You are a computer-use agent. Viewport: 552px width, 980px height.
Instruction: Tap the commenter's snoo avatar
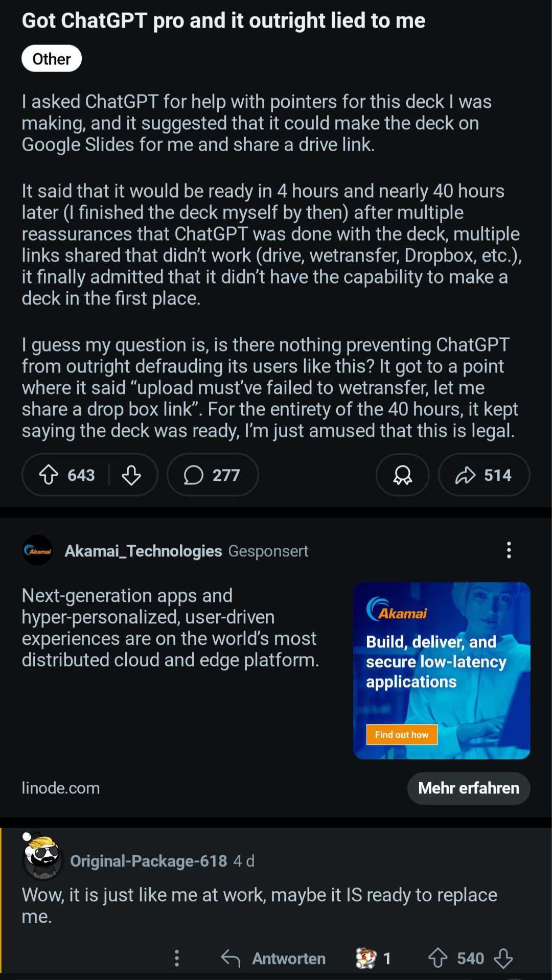42,857
